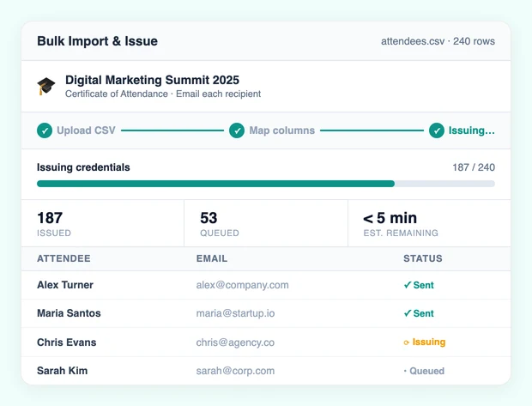532x406 pixels.
Task: Select the Chris Evans attendee name
Action: (x=67, y=342)
